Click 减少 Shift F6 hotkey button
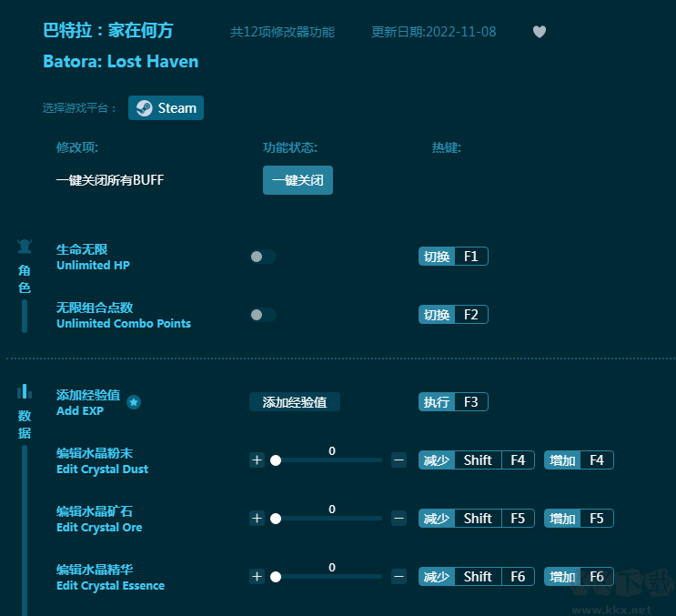Image resolution: width=676 pixels, height=616 pixels. tap(477, 577)
